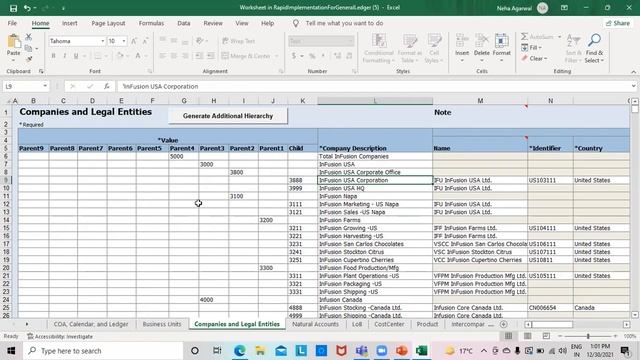
Task: Click the Percent Style icon
Action: click(x=312, y=56)
